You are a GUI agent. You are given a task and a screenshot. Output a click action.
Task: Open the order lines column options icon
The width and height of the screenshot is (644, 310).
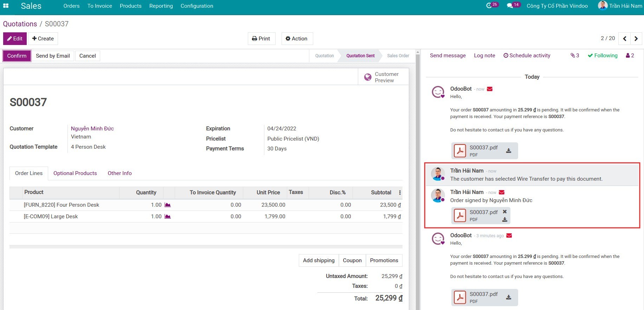(x=400, y=193)
